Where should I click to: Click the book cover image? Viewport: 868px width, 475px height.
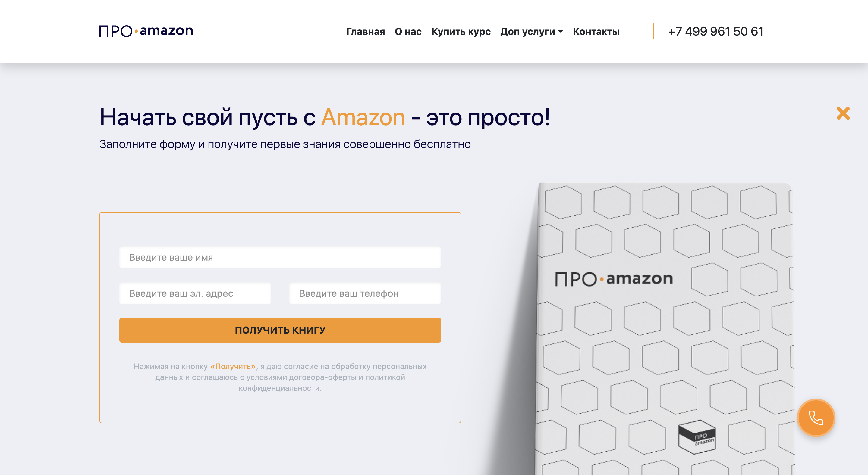click(664, 328)
